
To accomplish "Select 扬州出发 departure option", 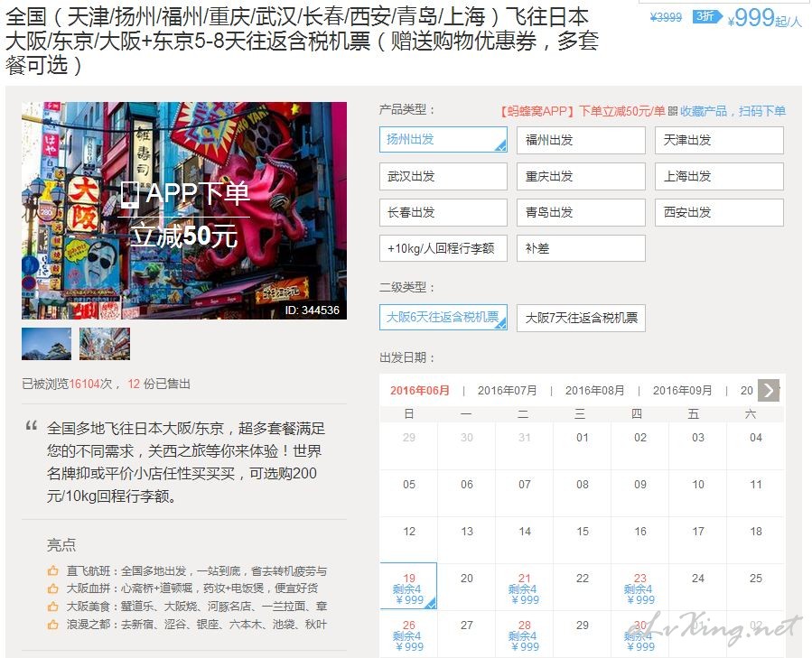I will click(x=443, y=140).
